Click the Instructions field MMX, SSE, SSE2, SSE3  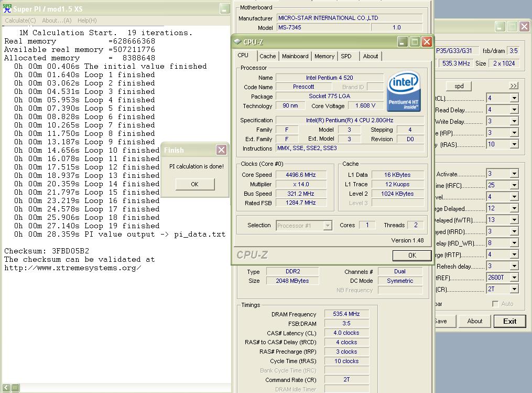350,148
